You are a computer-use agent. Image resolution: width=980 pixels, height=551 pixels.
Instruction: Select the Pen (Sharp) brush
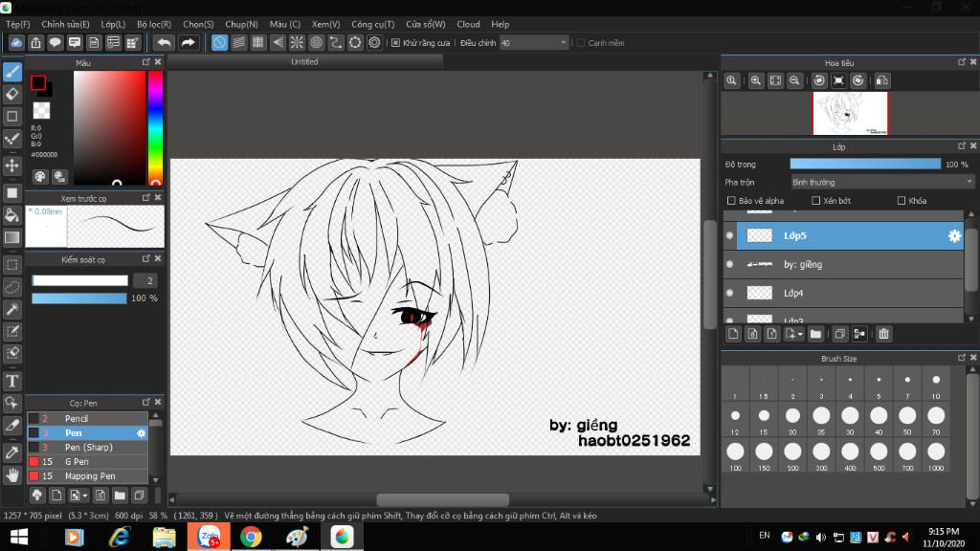pos(87,448)
